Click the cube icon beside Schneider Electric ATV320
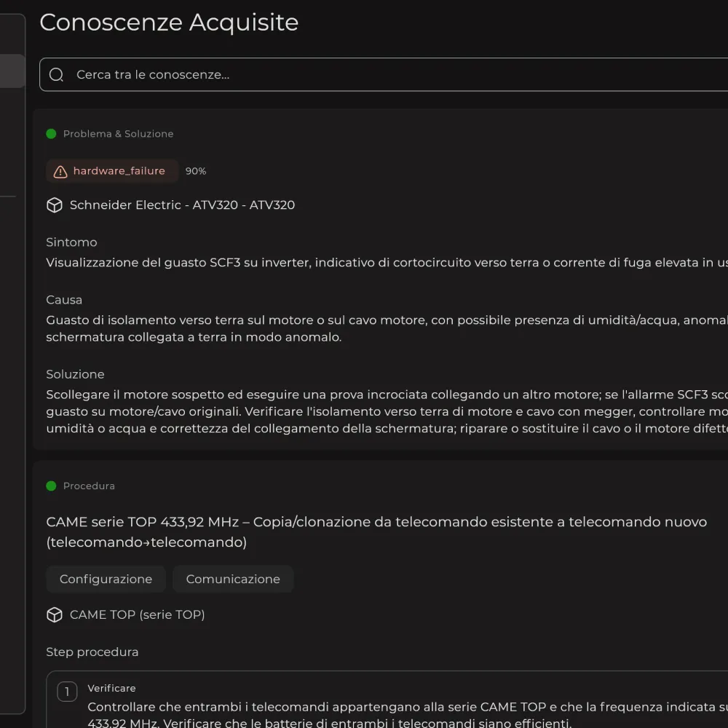The height and width of the screenshot is (728, 728). coord(55,205)
